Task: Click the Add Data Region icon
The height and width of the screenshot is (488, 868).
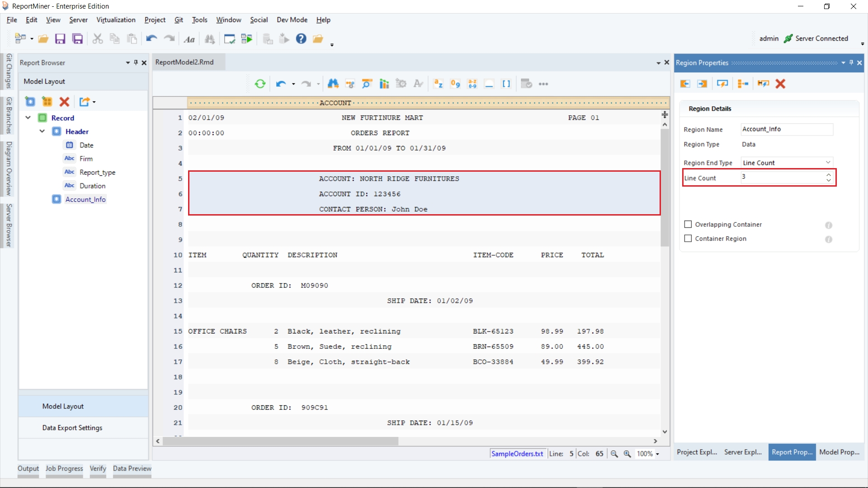Action: [30, 102]
